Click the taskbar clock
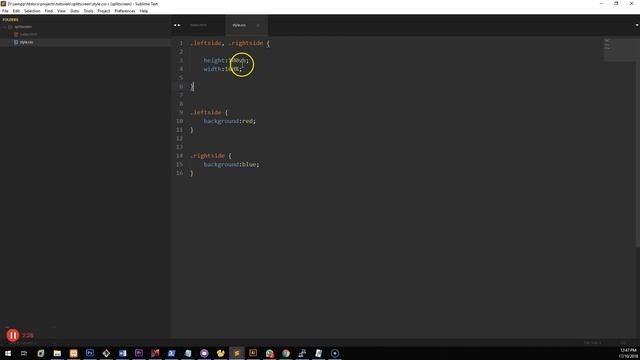Viewport: 640px width, 360px height. coord(628,353)
